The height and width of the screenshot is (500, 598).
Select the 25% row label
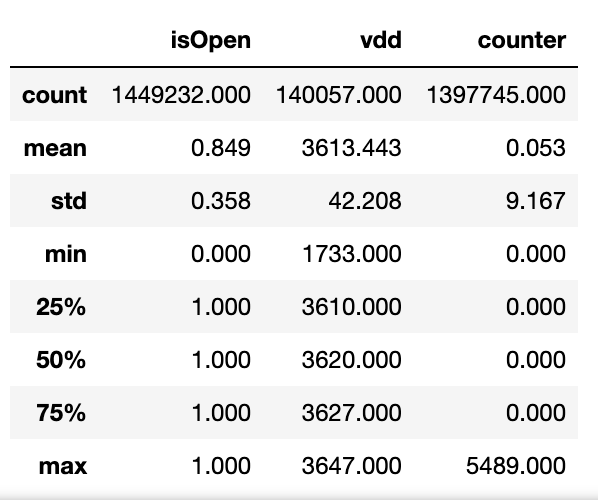(x=61, y=306)
